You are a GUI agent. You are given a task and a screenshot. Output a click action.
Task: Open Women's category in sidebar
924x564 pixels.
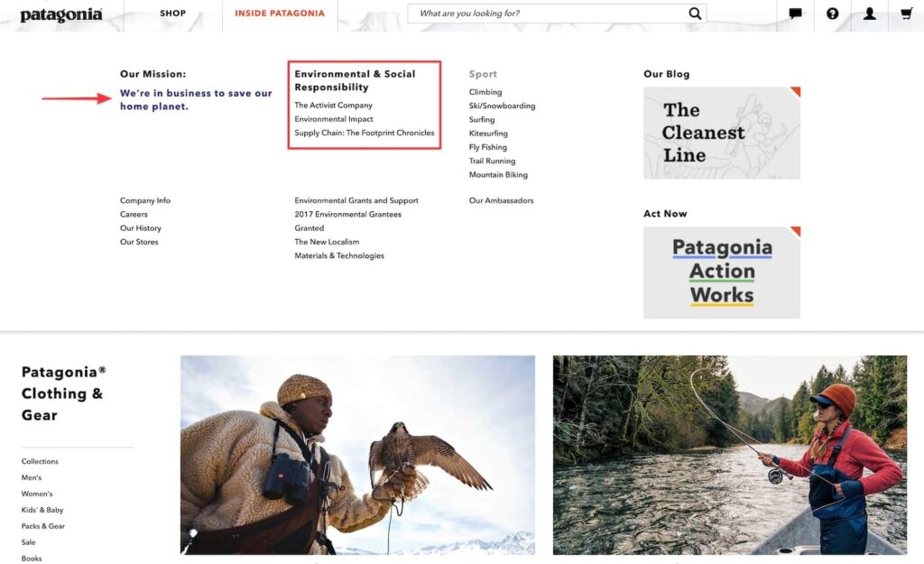(x=36, y=494)
